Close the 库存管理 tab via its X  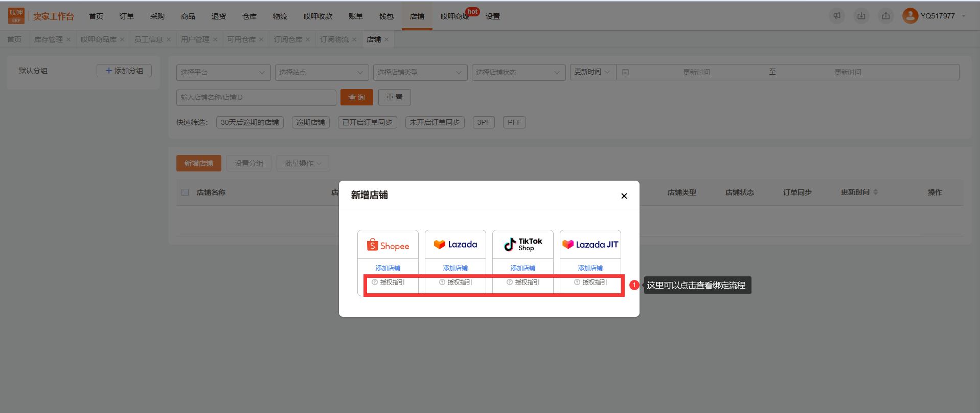tap(69, 39)
